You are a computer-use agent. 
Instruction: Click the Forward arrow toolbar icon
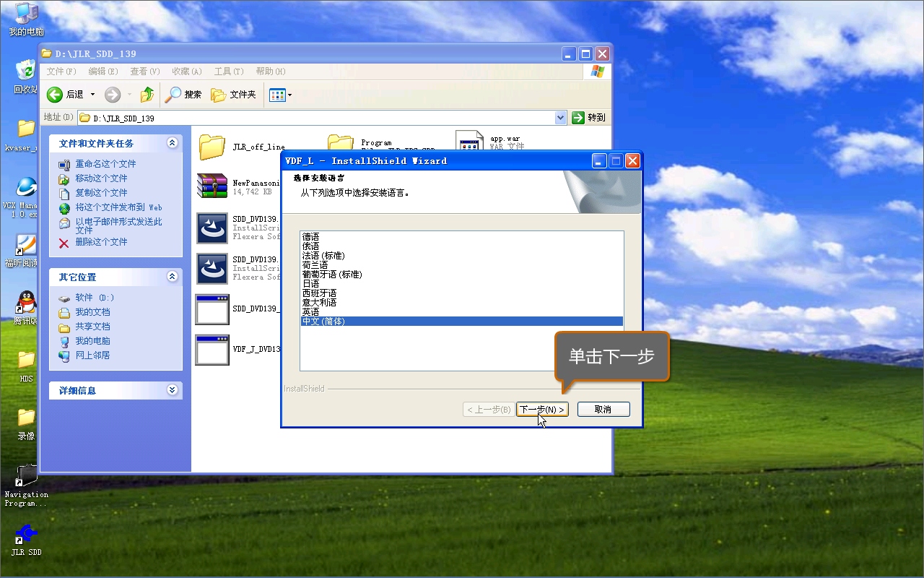point(113,95)
